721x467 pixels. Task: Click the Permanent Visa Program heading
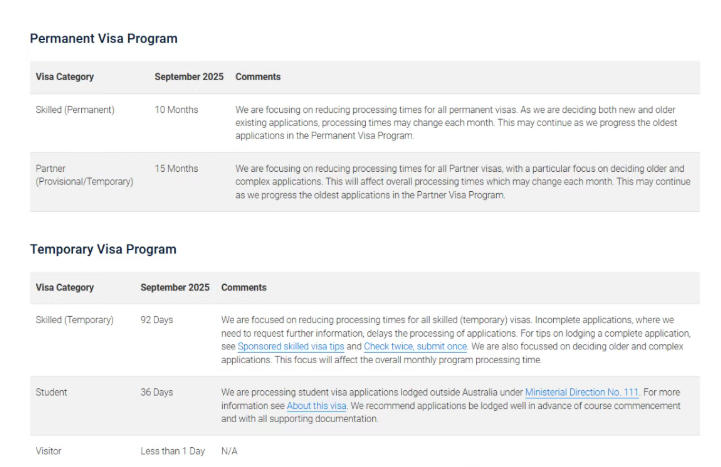103,39
